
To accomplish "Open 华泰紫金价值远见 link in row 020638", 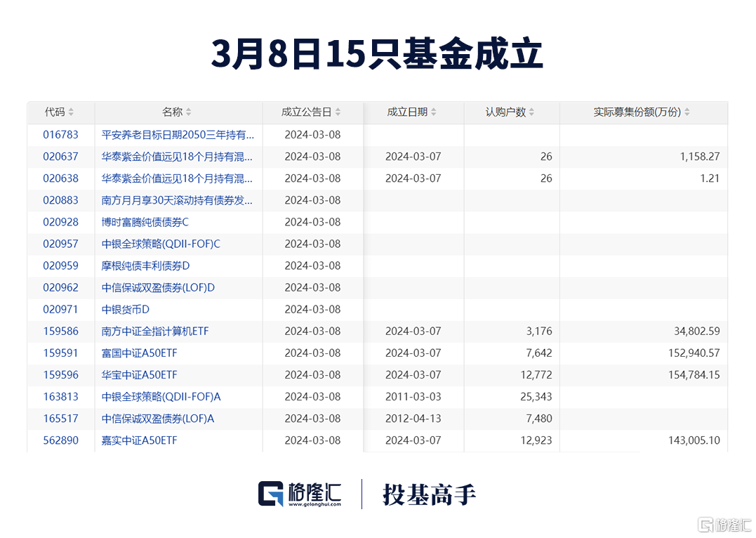I will (x=176, y=178).
